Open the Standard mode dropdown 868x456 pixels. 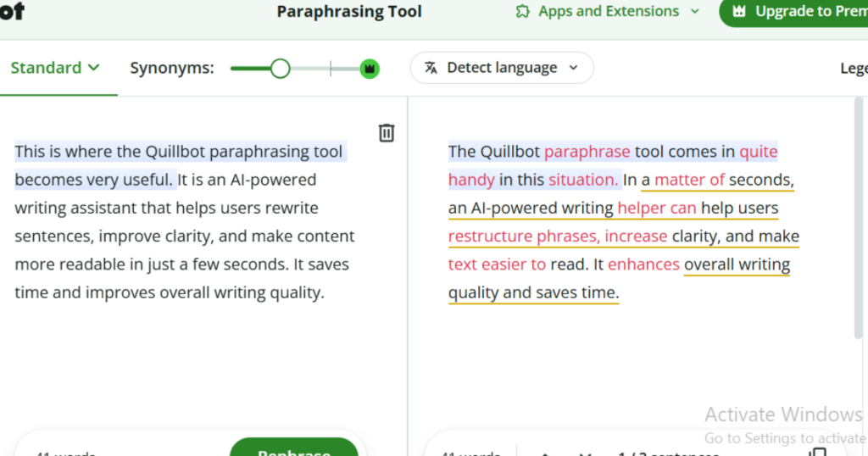click(55, 68)
